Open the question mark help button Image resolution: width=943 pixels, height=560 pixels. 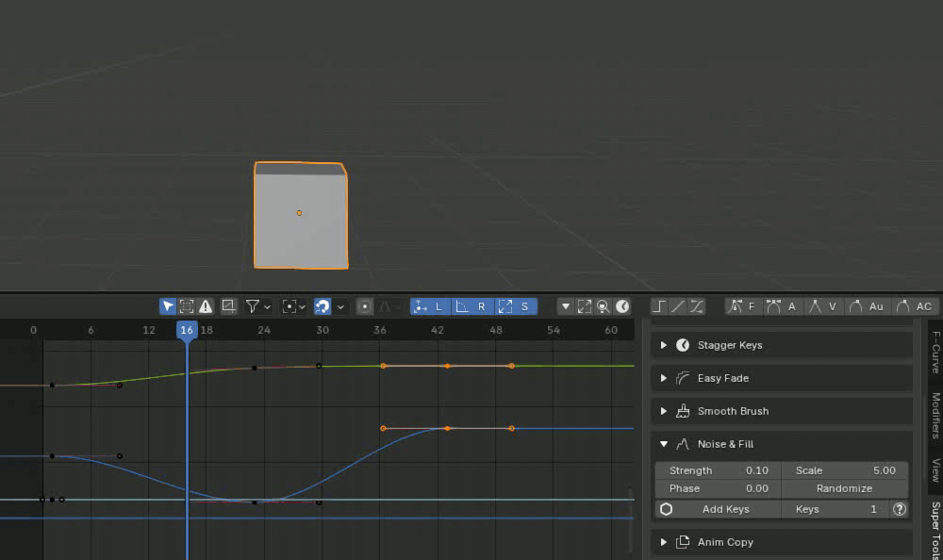click(899, 509)
